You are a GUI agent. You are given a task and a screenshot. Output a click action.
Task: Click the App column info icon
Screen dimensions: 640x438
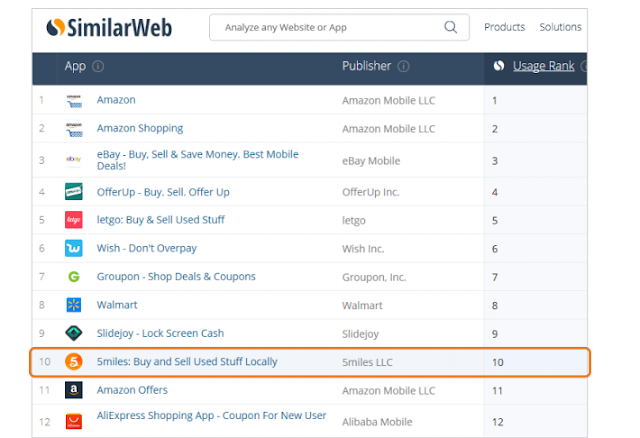point(98,66)
